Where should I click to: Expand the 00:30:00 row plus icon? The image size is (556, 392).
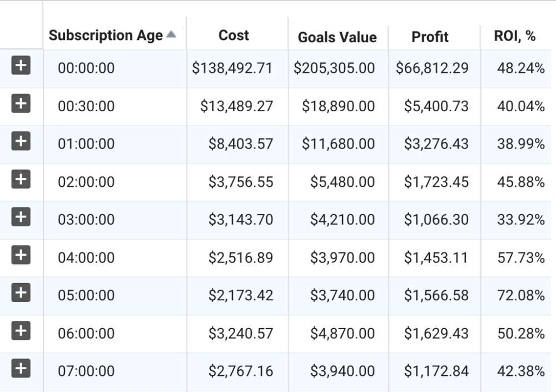point(21,104)
